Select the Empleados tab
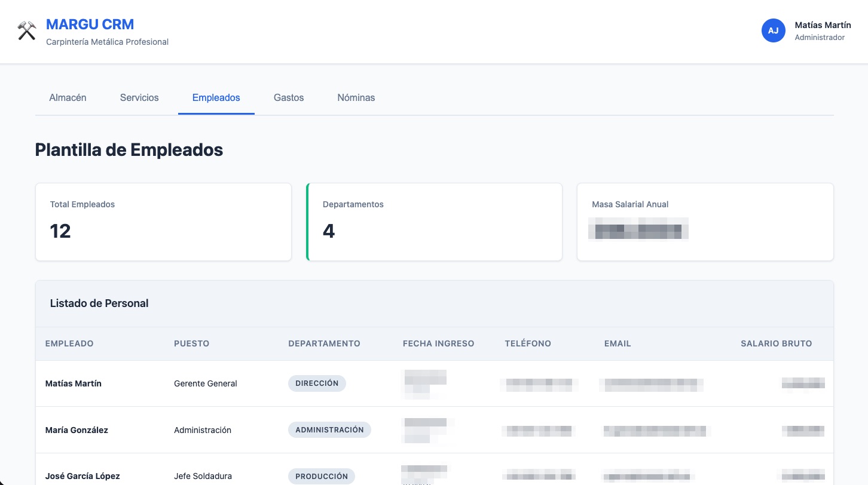Viewport: 868px width, 485px height. click(x=216, y=97)
